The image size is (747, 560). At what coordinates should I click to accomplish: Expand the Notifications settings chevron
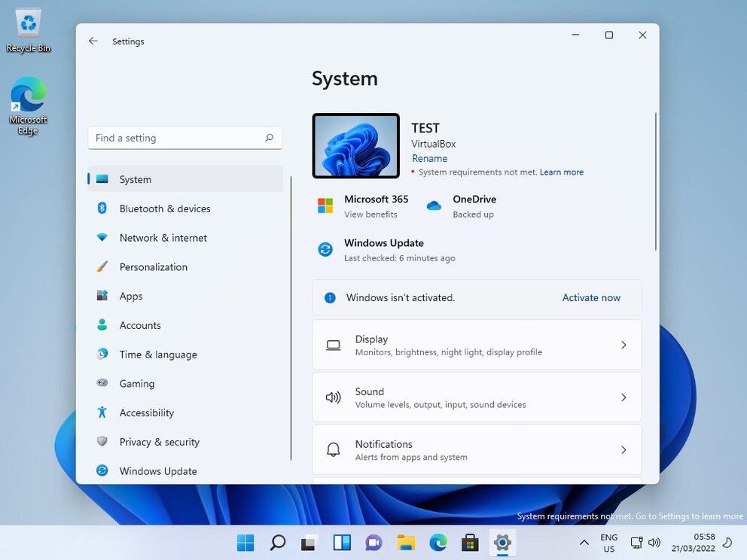pyautogui.click(x=624, y=449)
